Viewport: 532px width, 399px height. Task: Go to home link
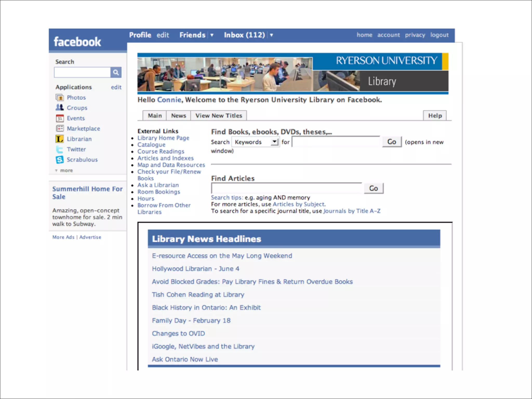[364, 35]
